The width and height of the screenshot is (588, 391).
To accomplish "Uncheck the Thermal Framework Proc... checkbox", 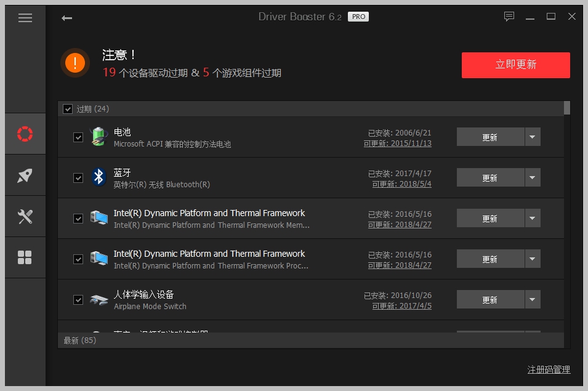I will point(78,259).
